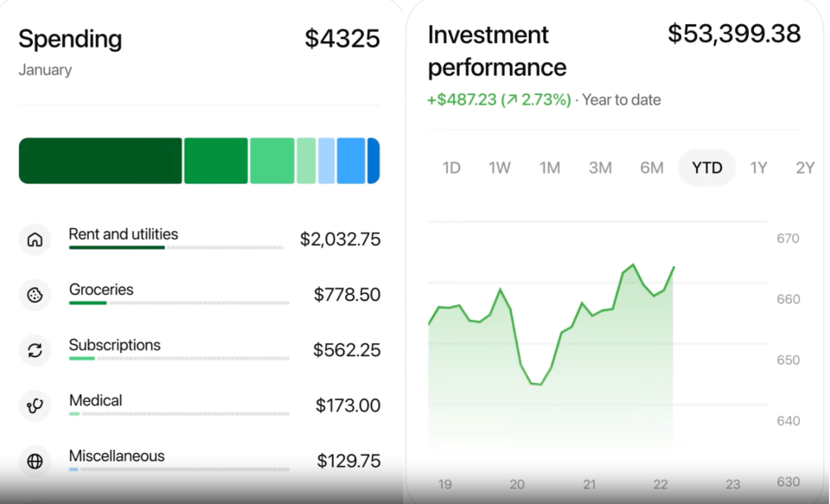Click the $778.50 amount
Screen dimensions: 830x504
(x=347, y=295)
